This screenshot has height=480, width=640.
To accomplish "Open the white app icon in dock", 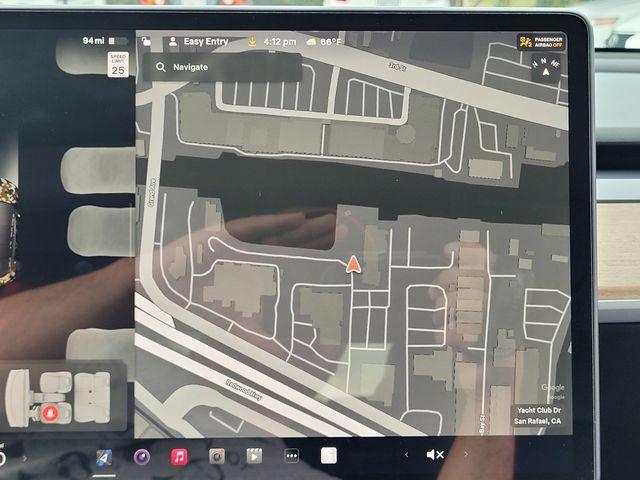I will (328, 456).
